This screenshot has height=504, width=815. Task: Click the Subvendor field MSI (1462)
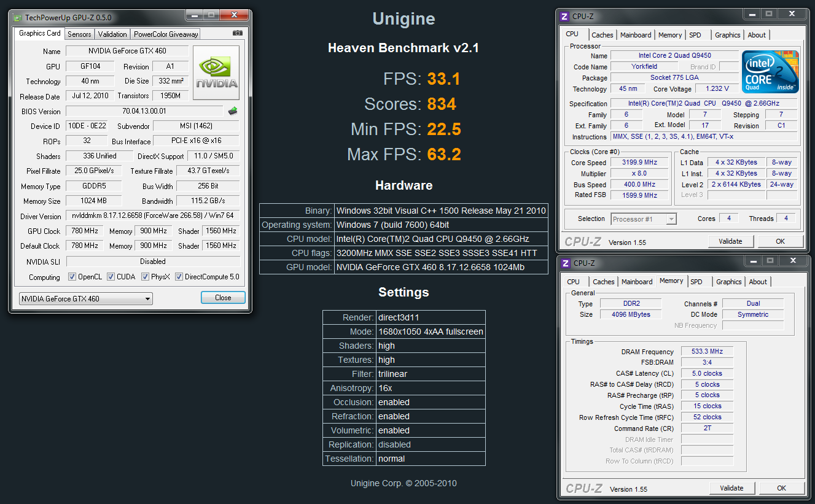196,126
